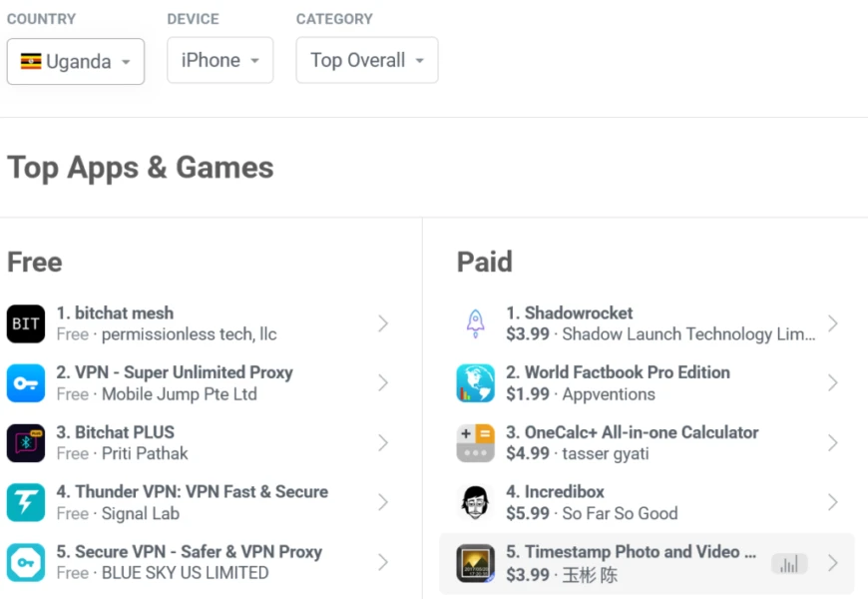This screenshot has width=868, height=599.
Task: Select the VPN Super Unlimited Proxy key icon
Action: pyautogui.click(x=26, y=382)
